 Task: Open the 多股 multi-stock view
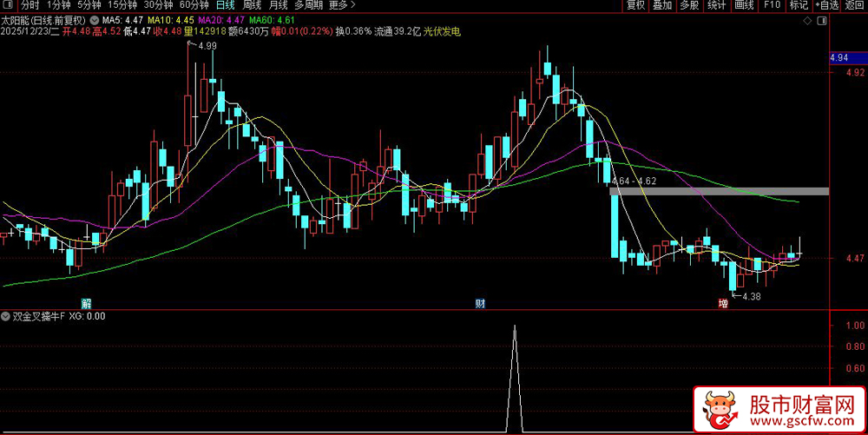[x=689, y=5]
